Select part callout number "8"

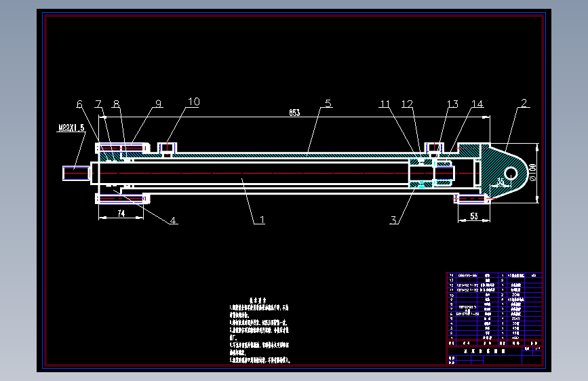tap(116, 104)
